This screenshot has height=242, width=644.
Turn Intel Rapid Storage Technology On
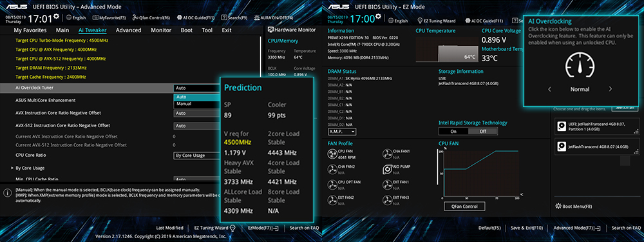[453, 131]
